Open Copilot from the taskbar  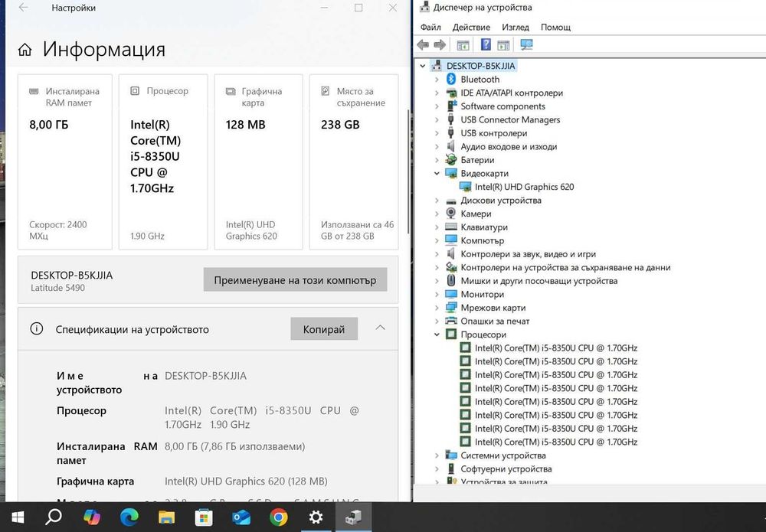[91, 517]
